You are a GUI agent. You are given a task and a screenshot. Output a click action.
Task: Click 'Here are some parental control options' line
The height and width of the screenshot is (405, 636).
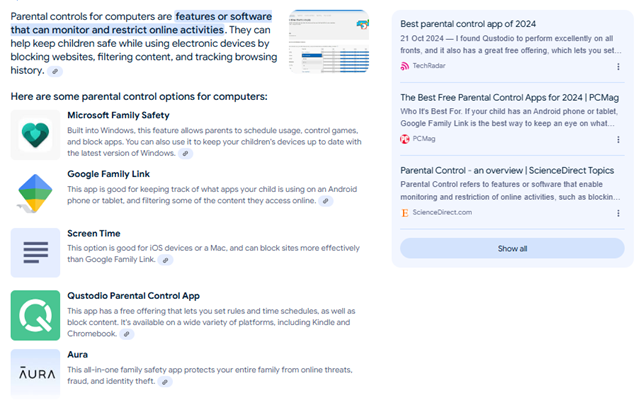[139, 97]
